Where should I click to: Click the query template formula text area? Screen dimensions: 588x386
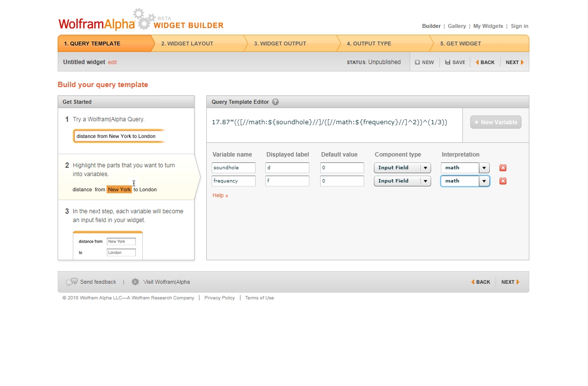(334, 125)
